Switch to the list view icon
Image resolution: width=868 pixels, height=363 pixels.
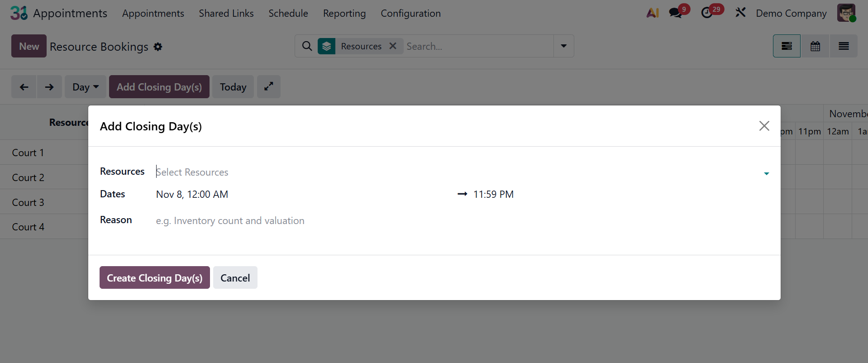click(x=844, y=46)
